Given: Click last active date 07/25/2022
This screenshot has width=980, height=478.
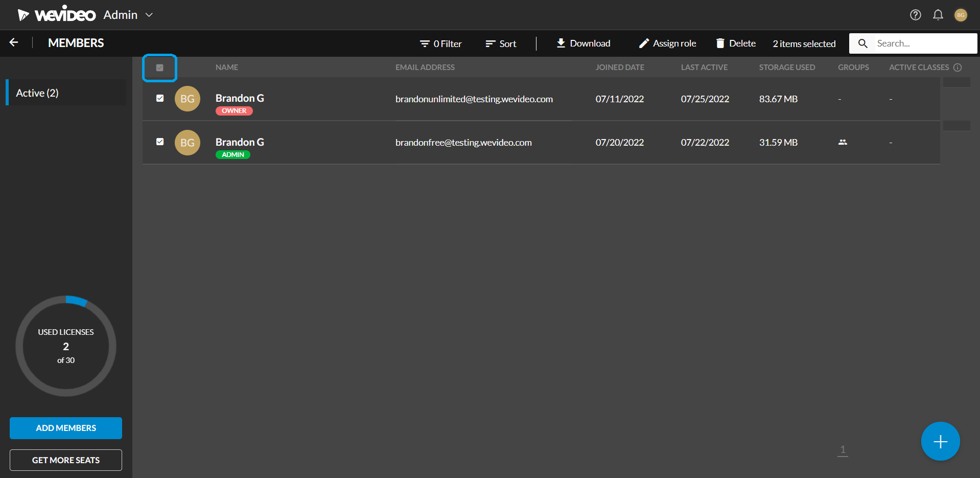Looking at the screenshot, I should pyautogui.click(x=705, y=99).
